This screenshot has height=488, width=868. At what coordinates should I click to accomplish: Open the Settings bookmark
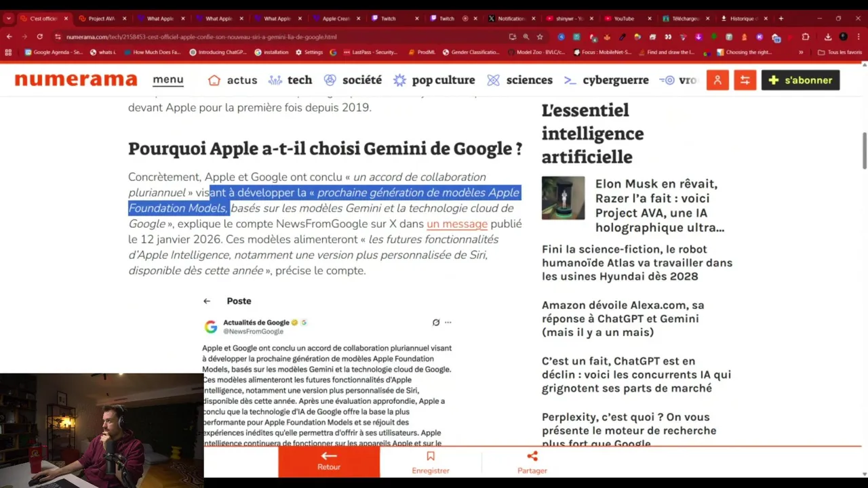point(309,52)
